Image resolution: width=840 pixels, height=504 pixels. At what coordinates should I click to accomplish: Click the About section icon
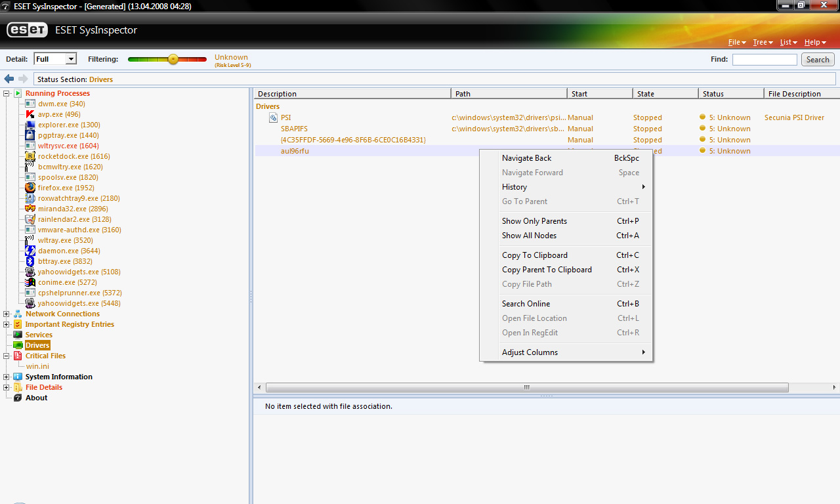click(18, 398)
